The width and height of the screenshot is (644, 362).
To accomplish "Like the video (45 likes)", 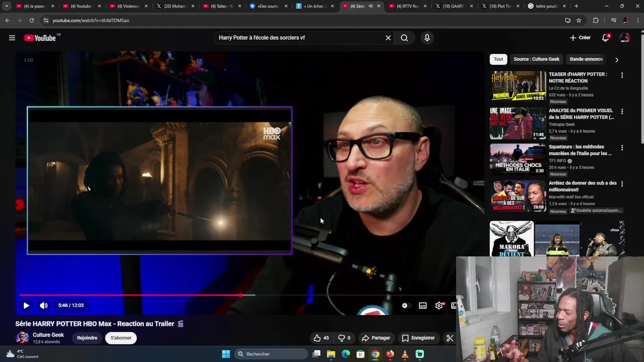I will coord(320,338).
